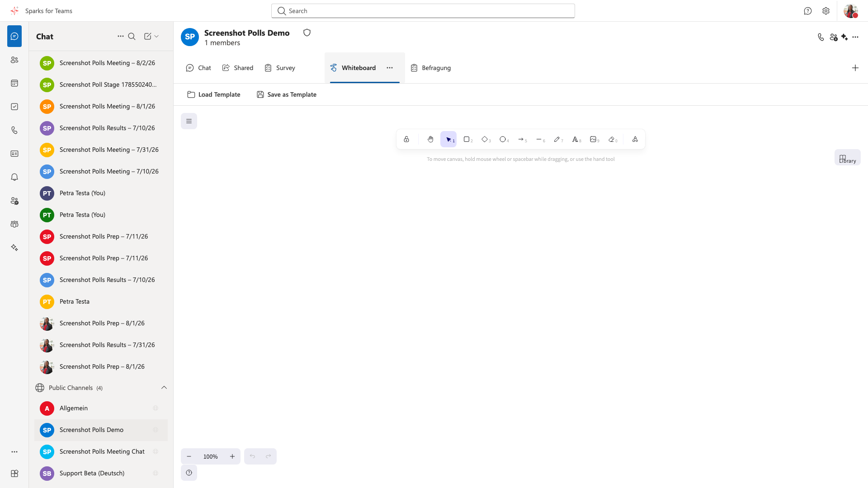
Task: Open the Contacts sidebar icon
Action: (14, 60)
